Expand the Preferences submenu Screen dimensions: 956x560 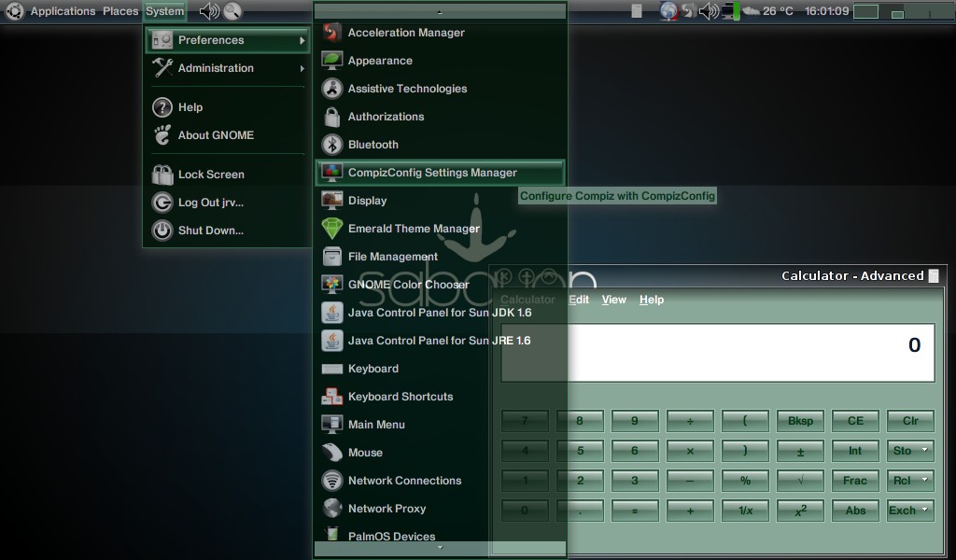click(228, 40)
